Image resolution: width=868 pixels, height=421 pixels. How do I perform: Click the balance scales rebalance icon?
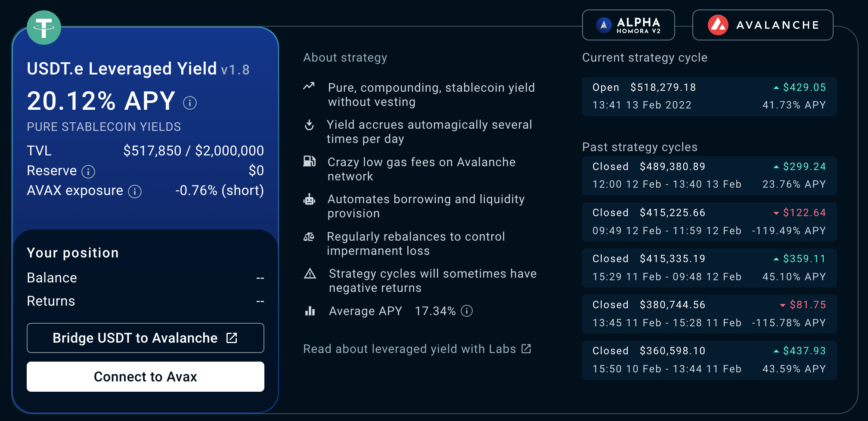(309, 237)
